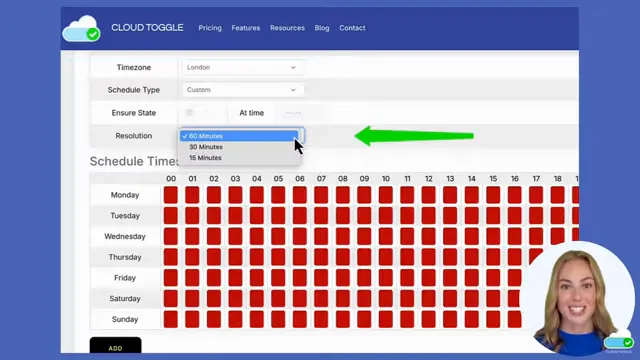This screenshot has height=360, width=640.
Task: Open the Pricing page
Action: (210, 28)
